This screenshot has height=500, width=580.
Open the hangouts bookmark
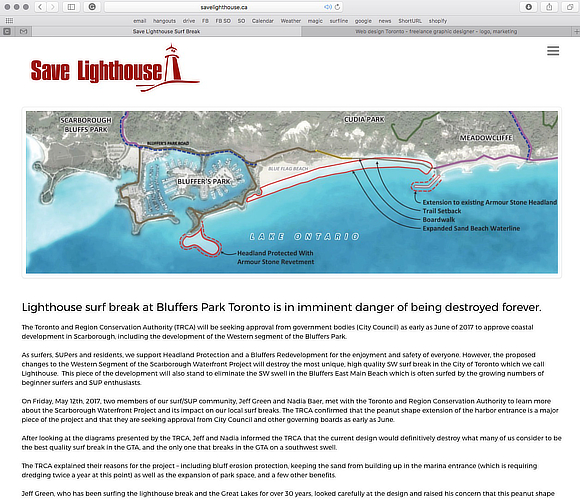coord(164,21)
